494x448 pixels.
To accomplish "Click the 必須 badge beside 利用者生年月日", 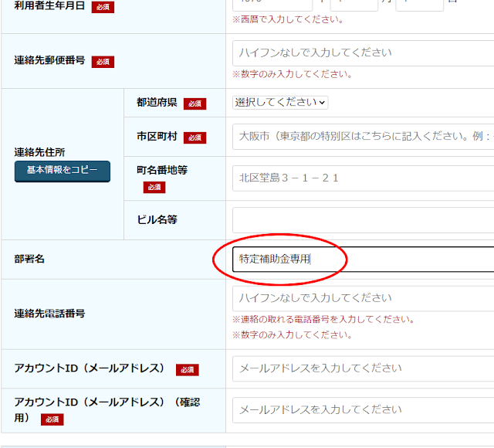I will 103,7.
